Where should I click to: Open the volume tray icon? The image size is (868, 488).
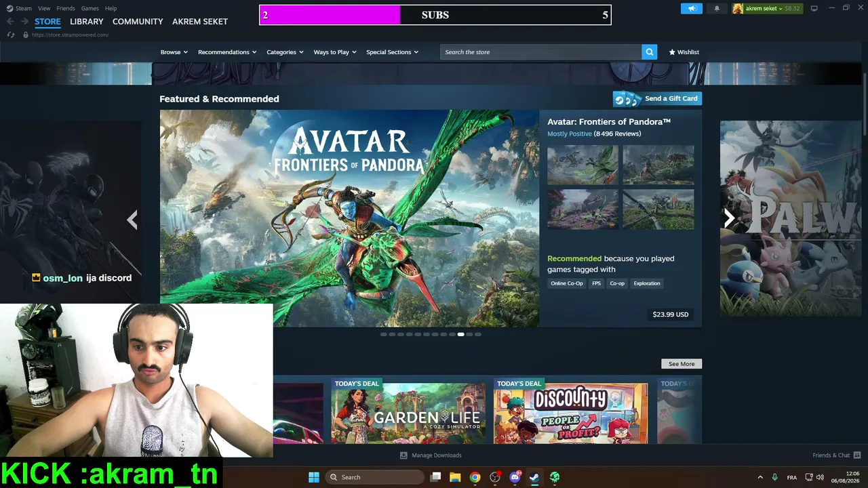click(821, 477)
